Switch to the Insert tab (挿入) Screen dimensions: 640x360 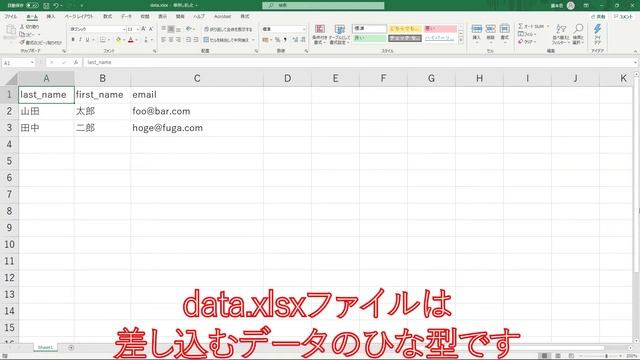[51, 17]
